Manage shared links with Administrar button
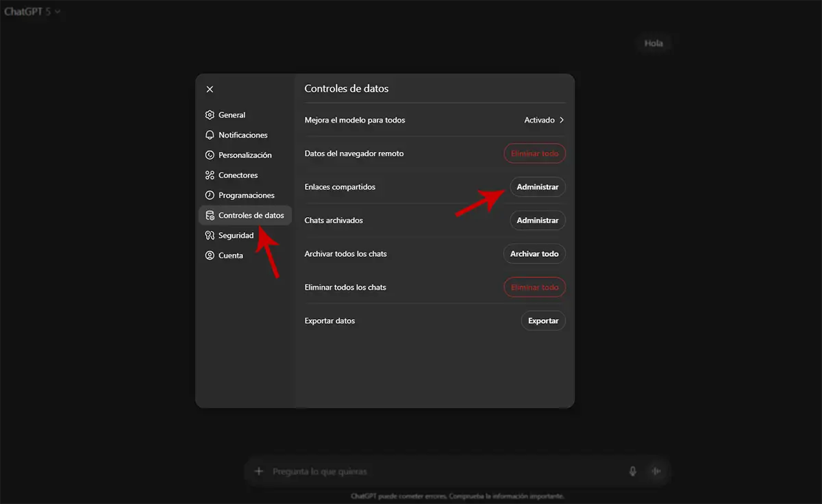 tap(537, 187)
